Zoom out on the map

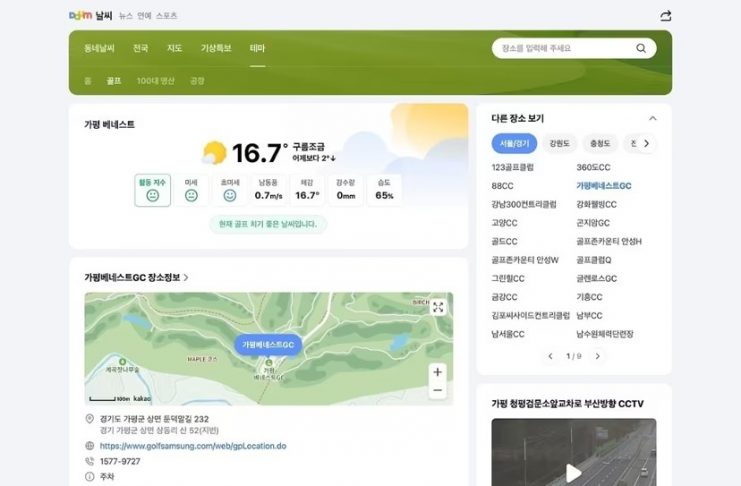pos(438,390)
